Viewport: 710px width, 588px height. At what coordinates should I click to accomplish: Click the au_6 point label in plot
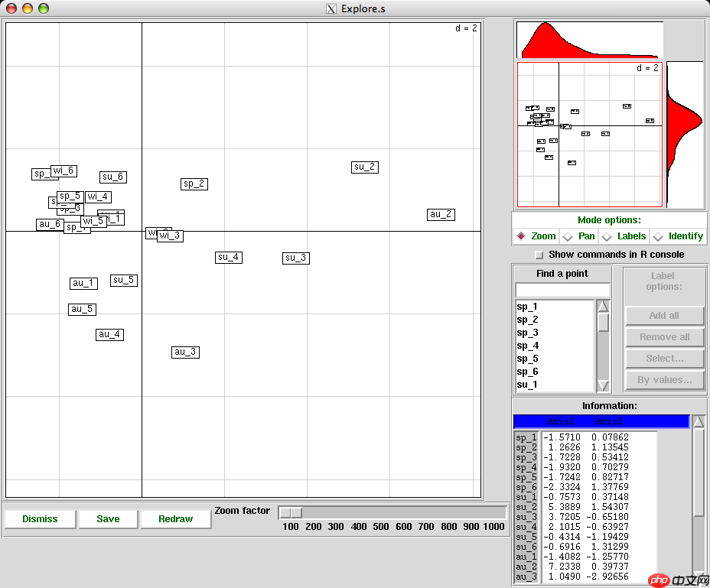[50, 224]
